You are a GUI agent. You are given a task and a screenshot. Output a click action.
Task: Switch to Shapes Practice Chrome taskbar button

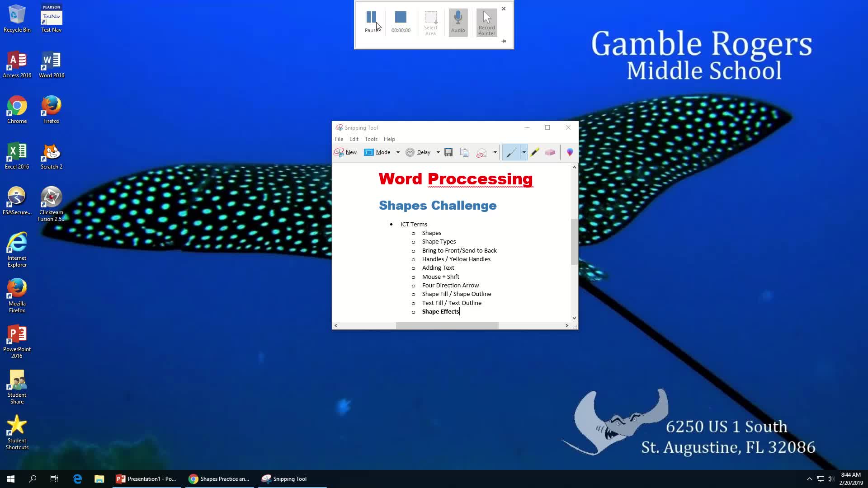[220, 479]
